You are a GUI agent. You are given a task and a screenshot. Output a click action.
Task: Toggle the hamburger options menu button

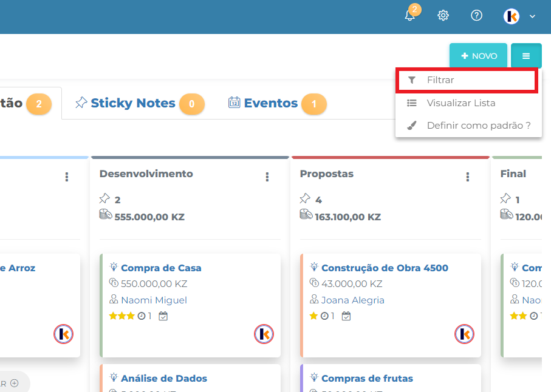tap(526, 55)
